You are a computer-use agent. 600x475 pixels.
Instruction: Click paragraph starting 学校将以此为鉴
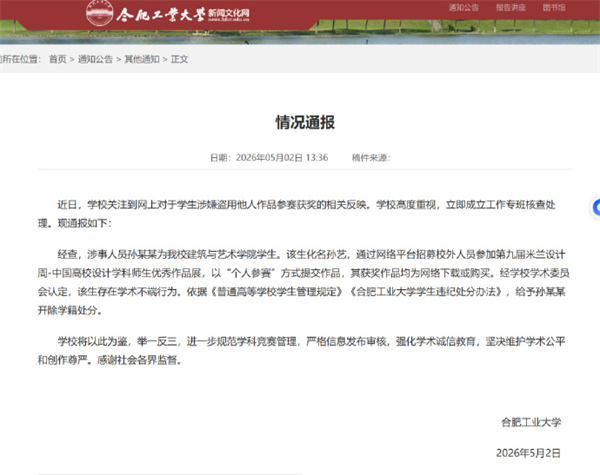(301, 350)
